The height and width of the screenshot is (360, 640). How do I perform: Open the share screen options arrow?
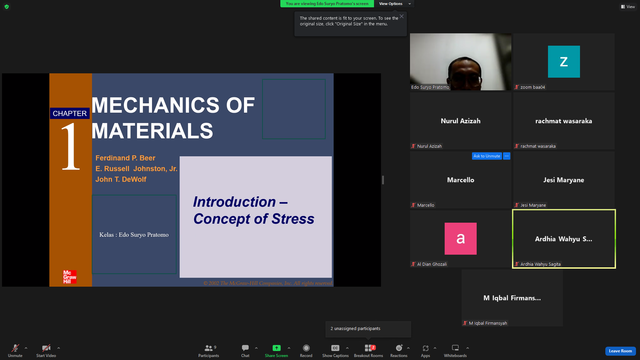click(x=289, y=348)
